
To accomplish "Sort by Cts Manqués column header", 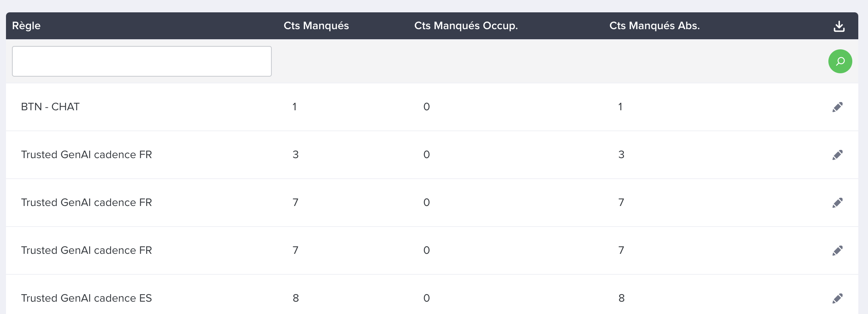I will (x=316, y=26).
